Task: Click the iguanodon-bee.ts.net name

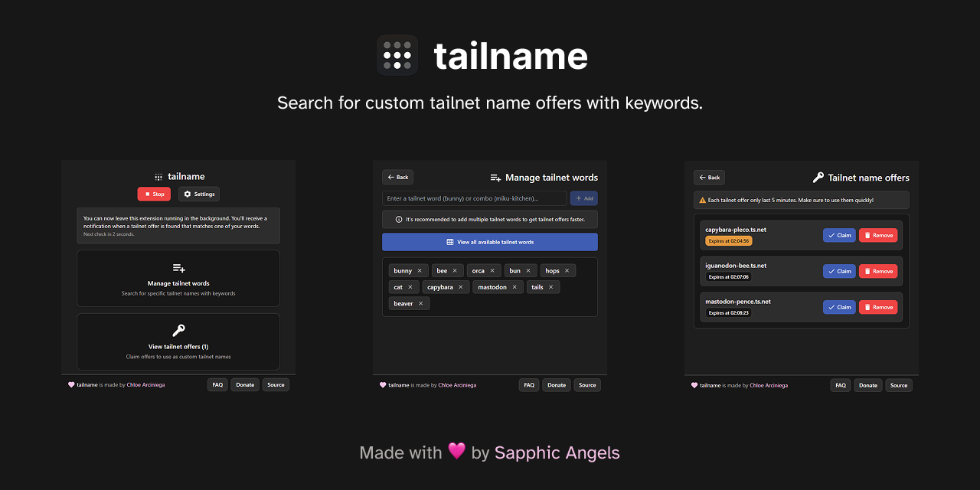Action: click(x=736, y=266)
